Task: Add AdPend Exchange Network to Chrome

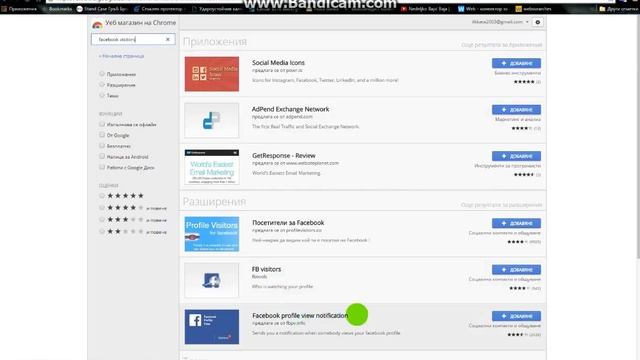Action: [516, 110]
